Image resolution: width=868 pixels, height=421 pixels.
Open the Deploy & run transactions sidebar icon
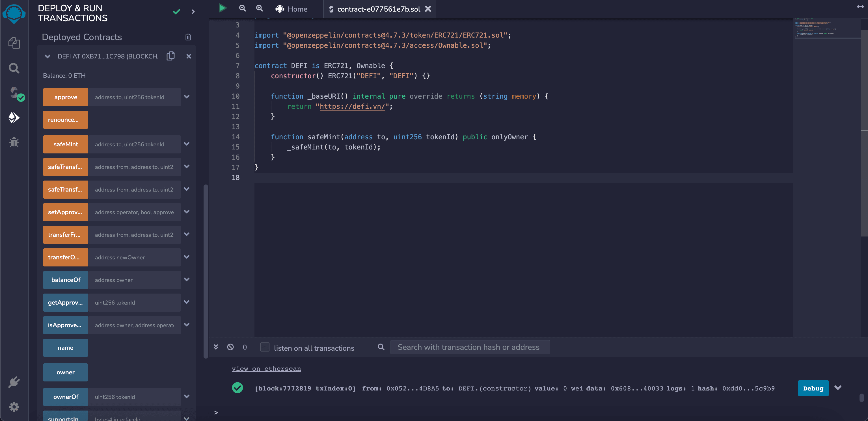pyautogui.click(x=14, y=118)
